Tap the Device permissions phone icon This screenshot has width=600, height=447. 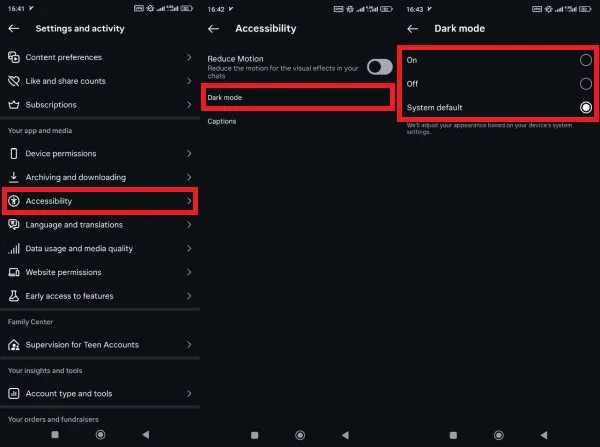tap(14, 153)
